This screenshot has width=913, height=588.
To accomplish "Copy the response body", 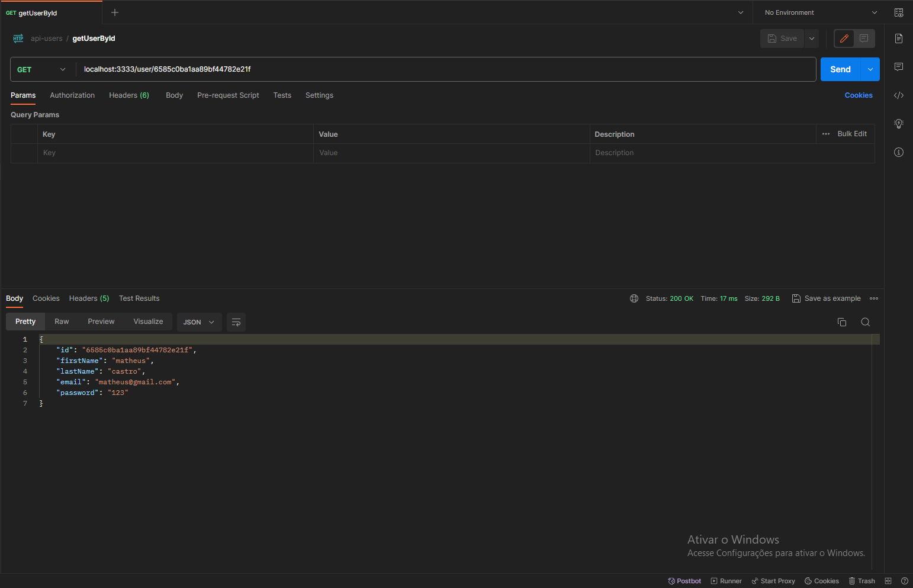I will click(842, 322).
